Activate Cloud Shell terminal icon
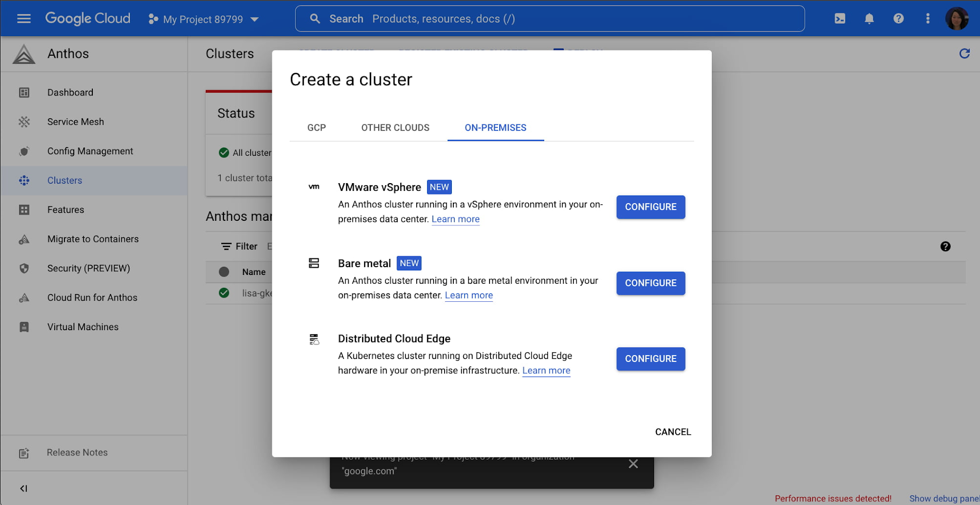 pyautogui.click(x=840, y=19)
